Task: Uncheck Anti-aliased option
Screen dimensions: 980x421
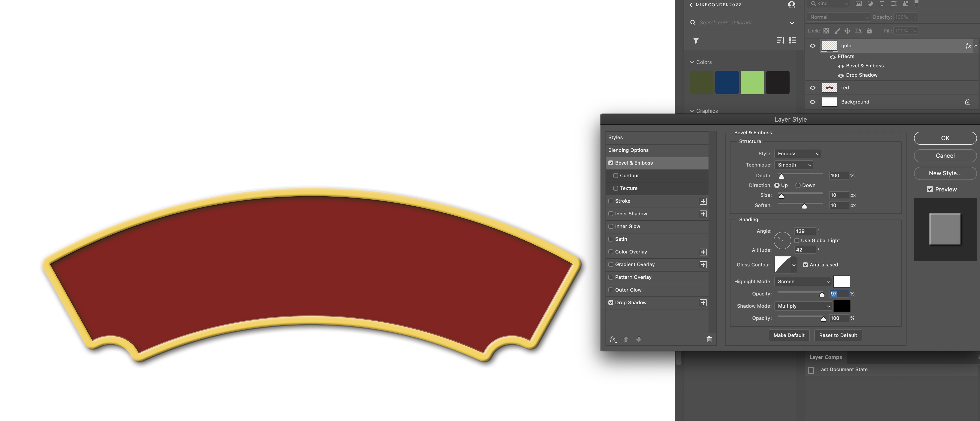Action: click(805, 264)
